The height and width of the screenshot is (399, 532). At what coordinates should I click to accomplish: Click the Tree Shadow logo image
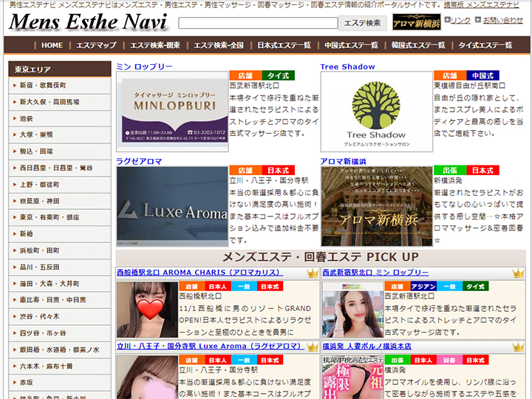(x=377, y=112)
